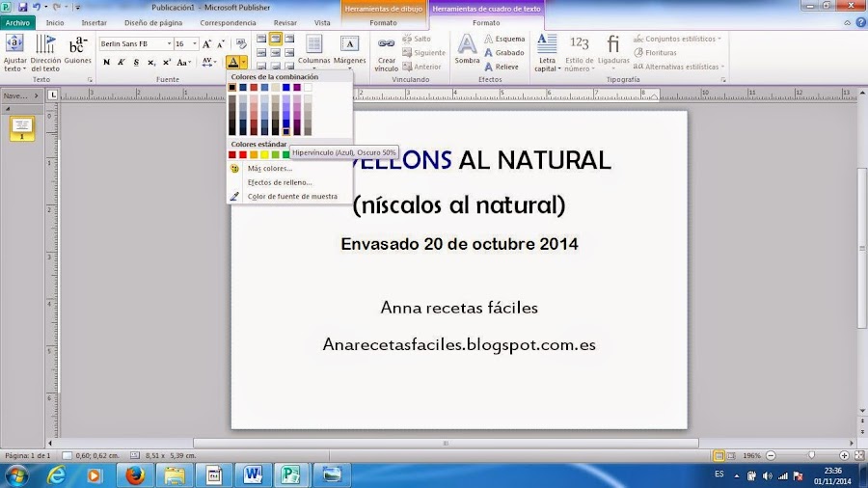This screenshot has height=488, width=868.
Task: Click the font color A button
Action: 233,62
